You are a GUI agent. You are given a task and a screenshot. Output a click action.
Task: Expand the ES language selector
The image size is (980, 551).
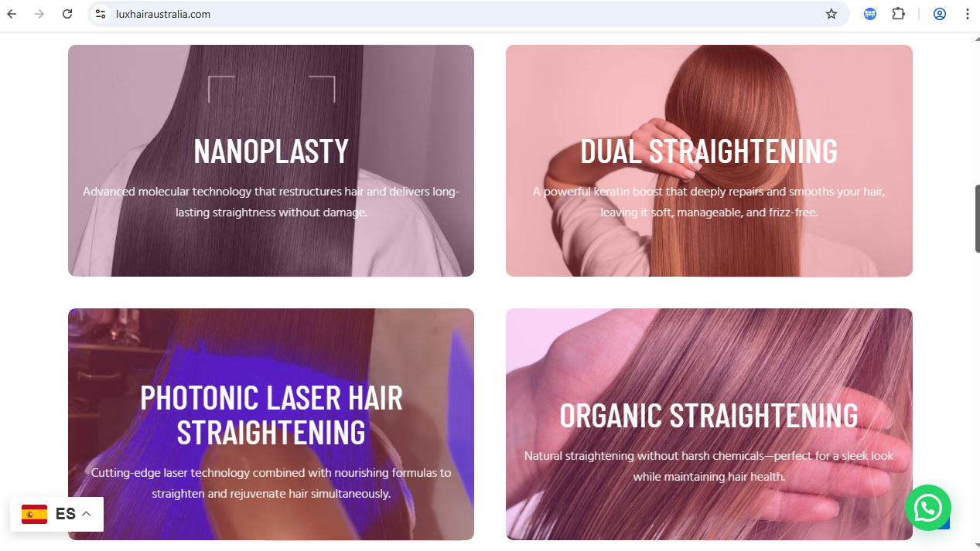click(x=56, y=514)
